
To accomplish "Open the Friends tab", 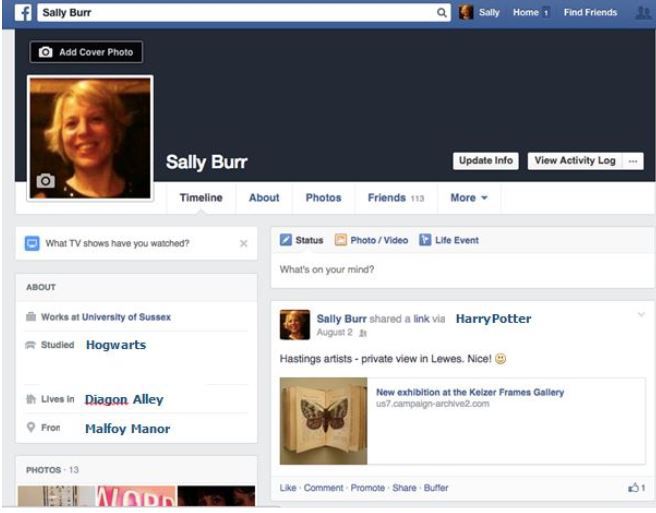I will (x=395, y=198).
